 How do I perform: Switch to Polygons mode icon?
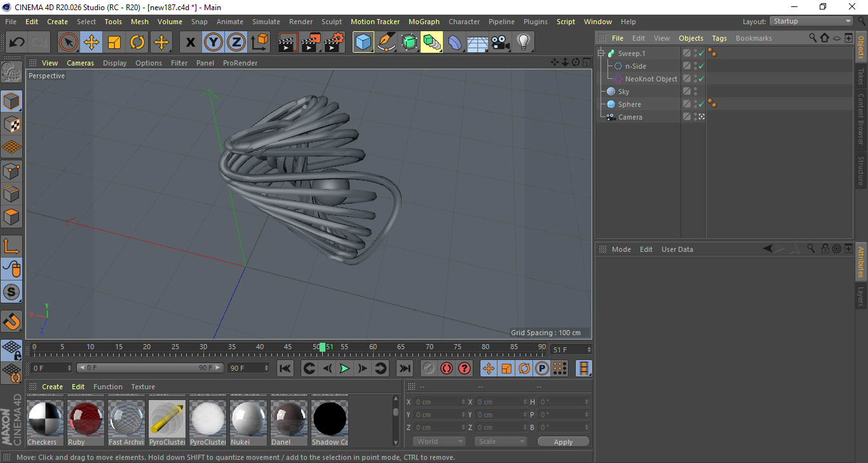click(x=11, y=216)
